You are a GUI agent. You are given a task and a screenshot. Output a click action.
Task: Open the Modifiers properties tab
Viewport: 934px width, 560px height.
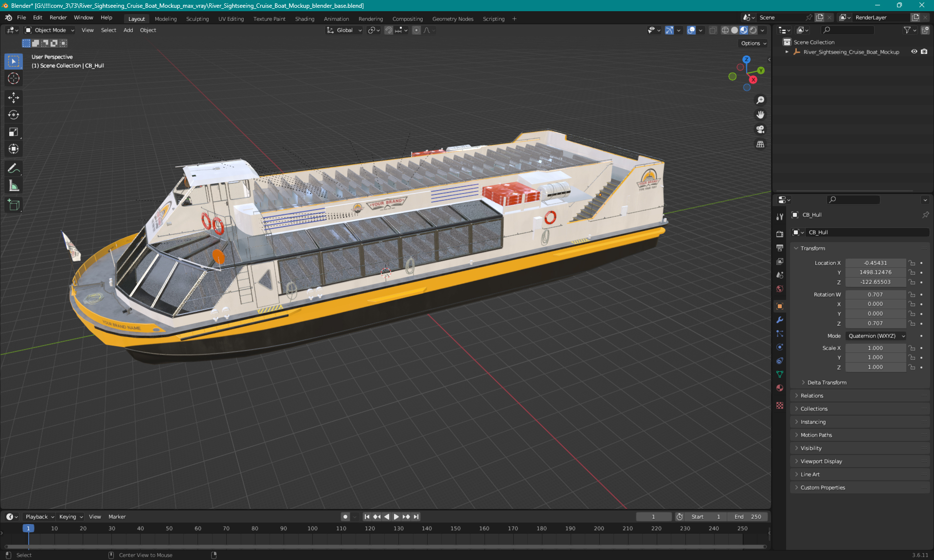coord(780,320)
